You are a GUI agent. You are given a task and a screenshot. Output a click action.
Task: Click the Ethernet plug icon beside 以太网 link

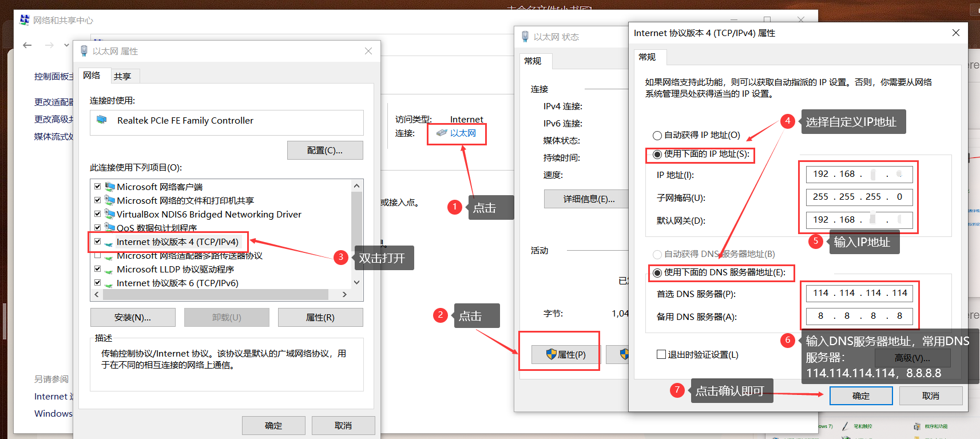point(442,133)
